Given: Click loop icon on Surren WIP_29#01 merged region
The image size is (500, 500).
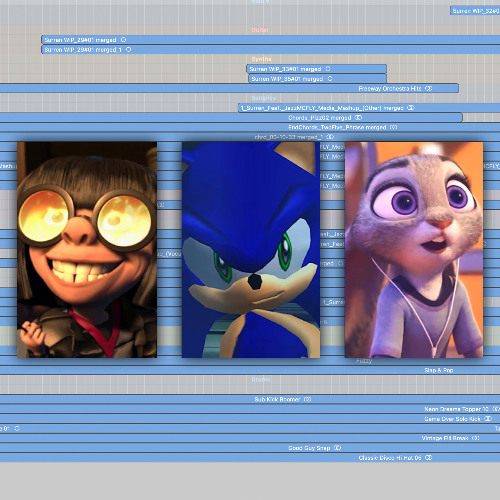Looking at the screenshot, I should [x=123, y=40].
